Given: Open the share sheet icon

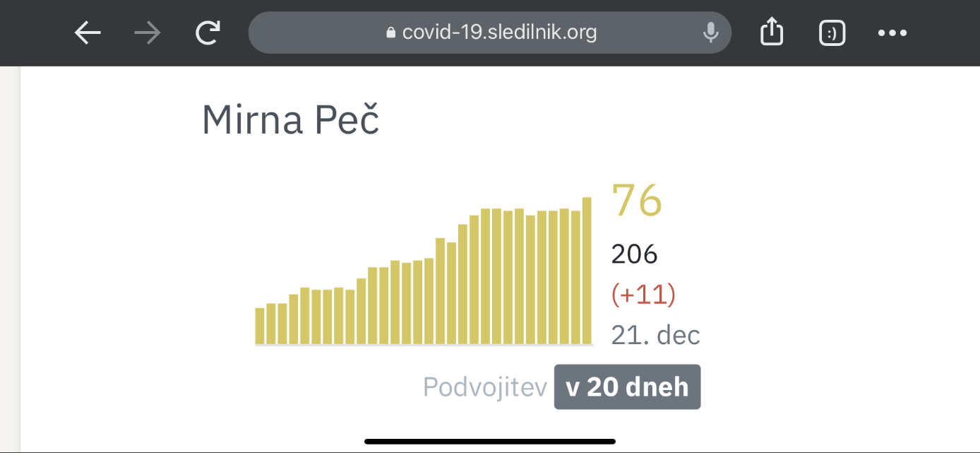Looking at the screenshot, I should tap(772, 32).
